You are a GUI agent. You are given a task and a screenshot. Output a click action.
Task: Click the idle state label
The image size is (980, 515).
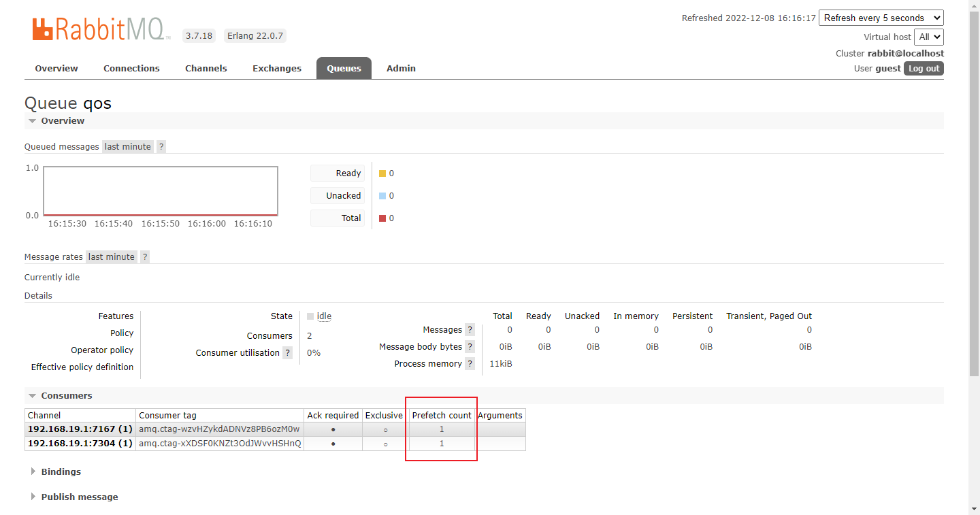(324, 316)
